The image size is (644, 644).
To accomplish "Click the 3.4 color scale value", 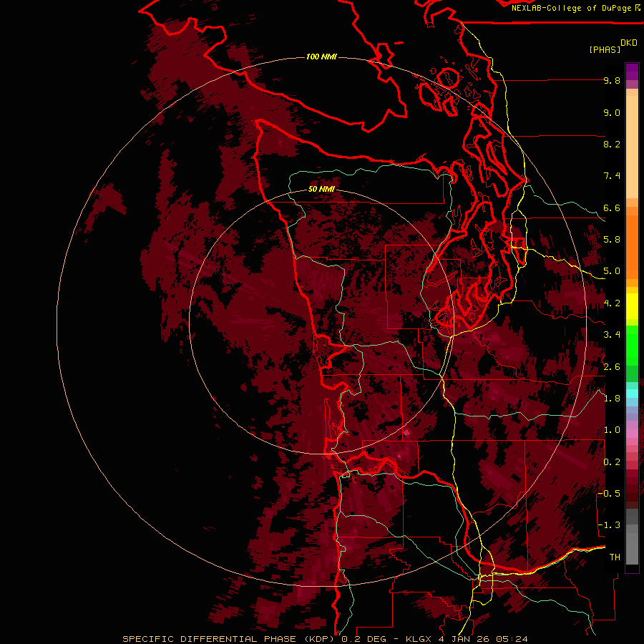I will point(612,335).
